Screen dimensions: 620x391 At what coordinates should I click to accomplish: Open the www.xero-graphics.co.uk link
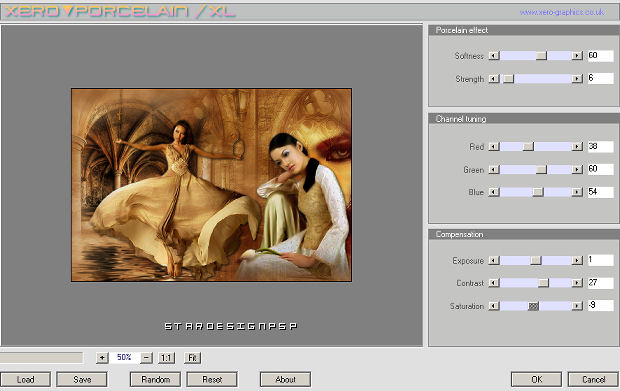tap(562, 12)
